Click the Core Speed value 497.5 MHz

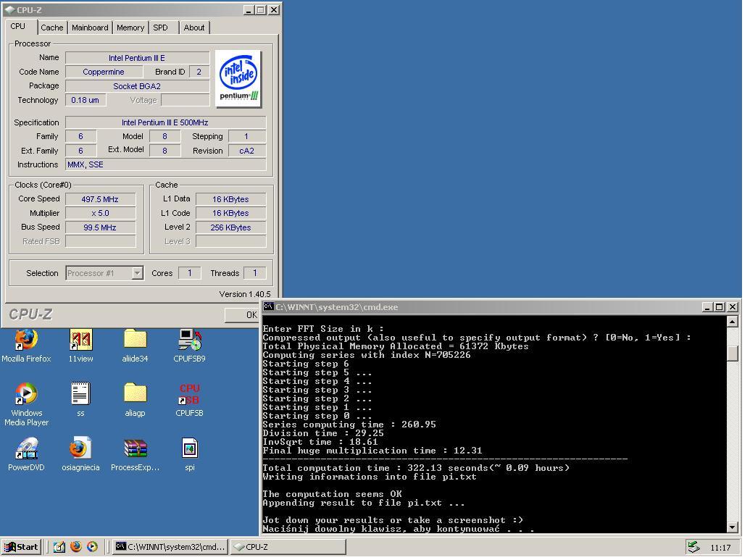pyautogui.click(x=101, y=199)
